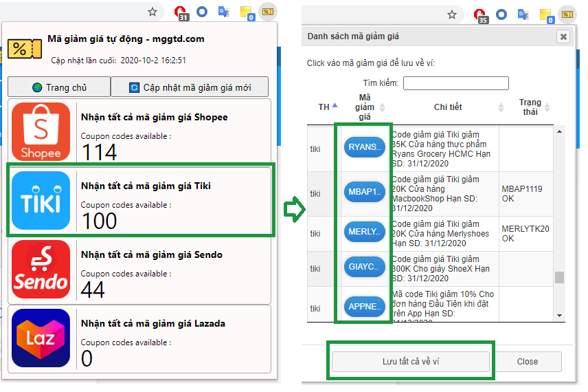
Task: Click the title Mã giảm giá tự động - mggtd.com
Action: click(126, 39)
